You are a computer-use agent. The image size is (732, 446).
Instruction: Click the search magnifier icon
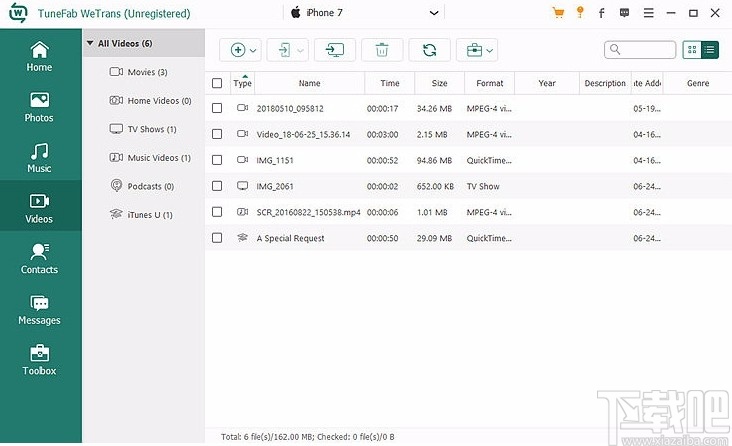615,50
